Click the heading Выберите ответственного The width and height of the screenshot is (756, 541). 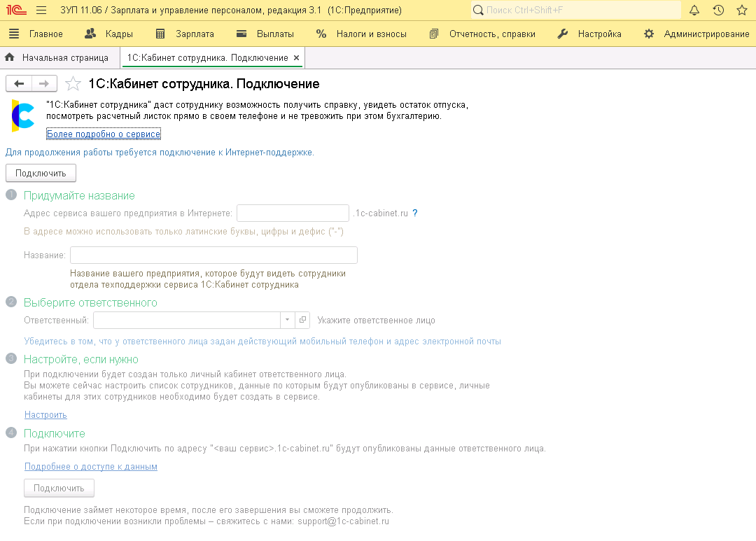90,303
